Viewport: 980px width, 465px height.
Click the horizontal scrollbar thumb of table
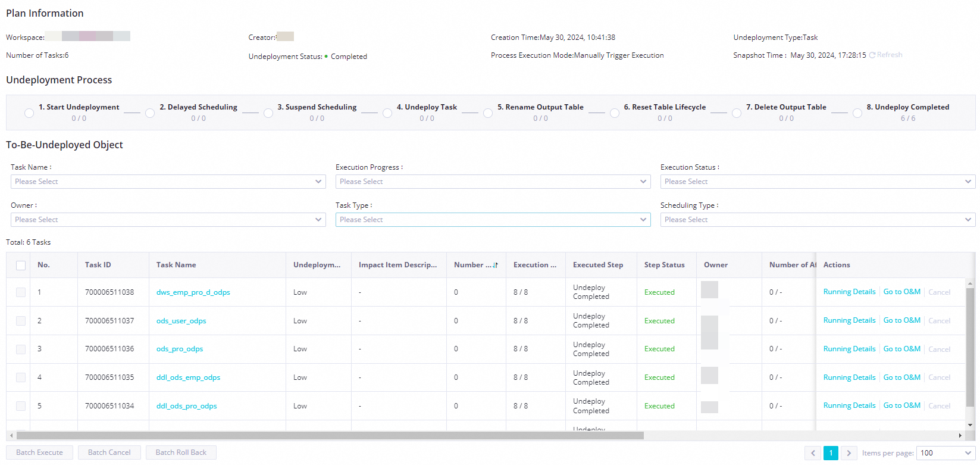pyautogui.click(x=330, y=436)
